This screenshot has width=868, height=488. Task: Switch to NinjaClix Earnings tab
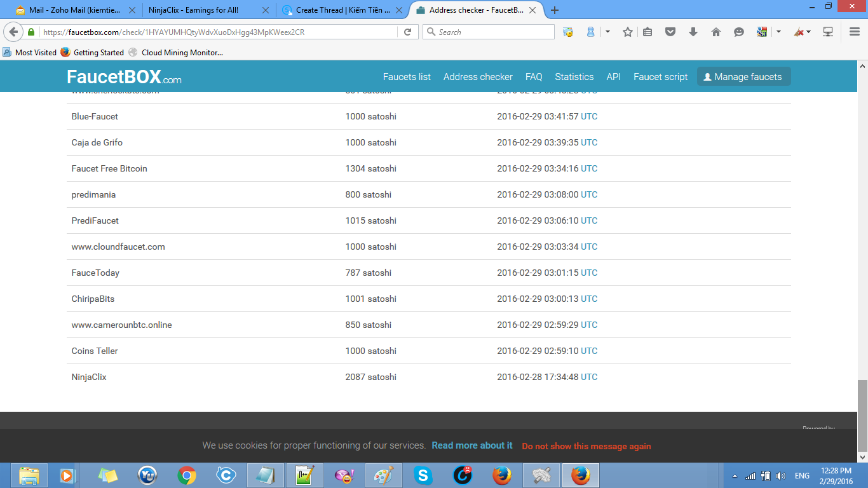[207, 10]
